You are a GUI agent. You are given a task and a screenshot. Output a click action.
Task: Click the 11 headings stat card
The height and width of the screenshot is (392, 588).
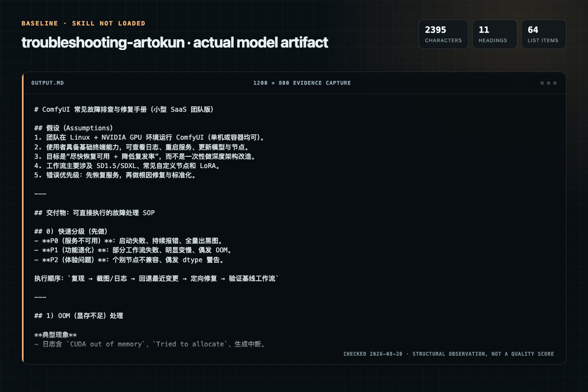tap(494, 34)
